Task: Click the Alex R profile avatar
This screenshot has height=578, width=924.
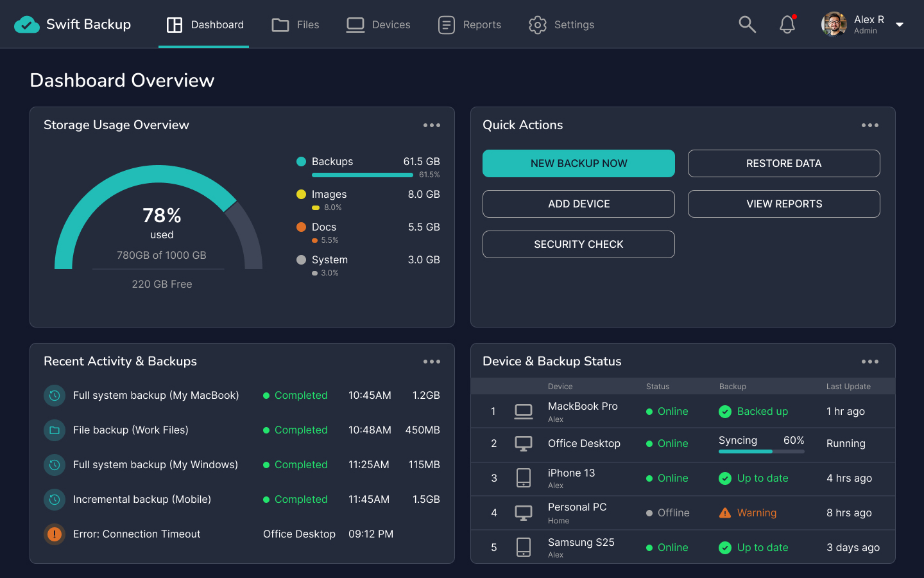Action: [834, 24]
